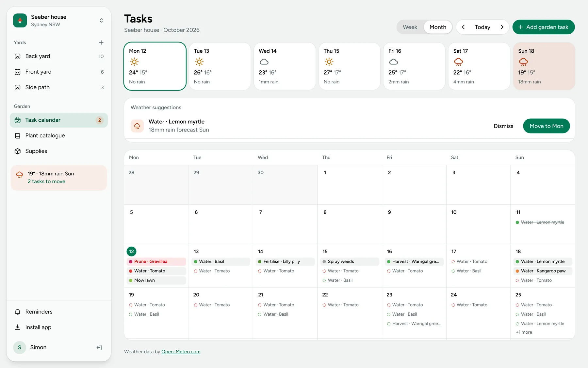Click the rain suggestion icon beside Lemon myrtle
588x368 pixels.
(137, 126)
